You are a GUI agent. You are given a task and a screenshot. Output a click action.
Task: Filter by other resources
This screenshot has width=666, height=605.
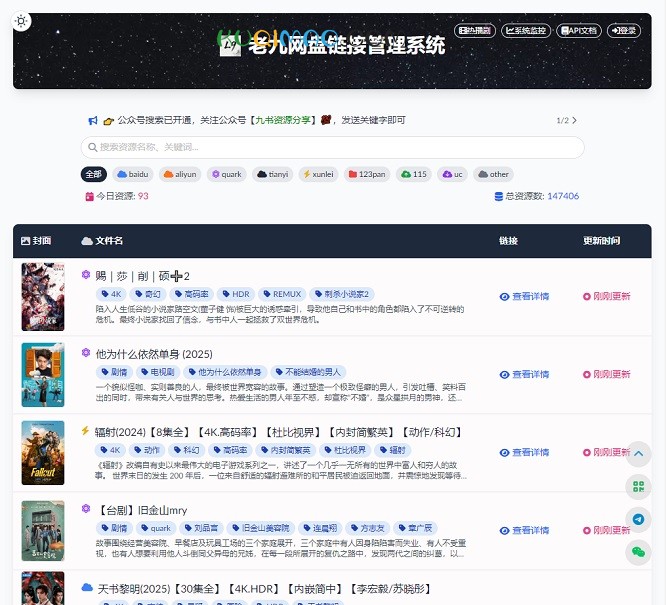493,174
